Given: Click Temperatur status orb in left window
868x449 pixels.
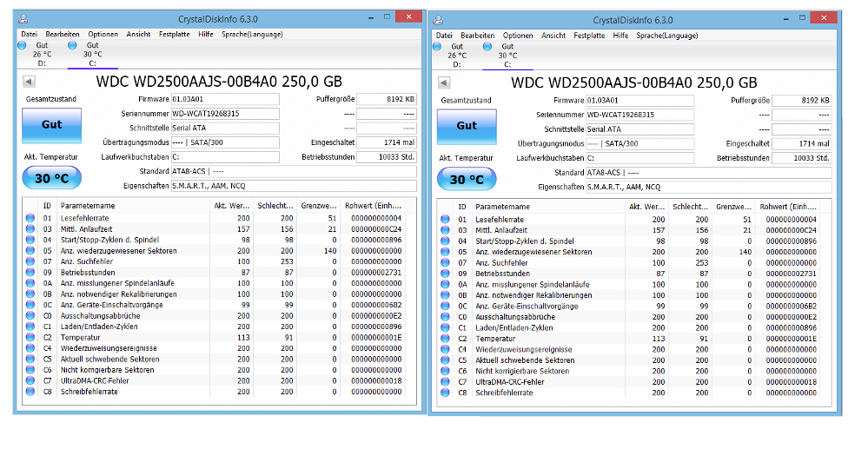Looking at the screenshot, I should (30, 337).
